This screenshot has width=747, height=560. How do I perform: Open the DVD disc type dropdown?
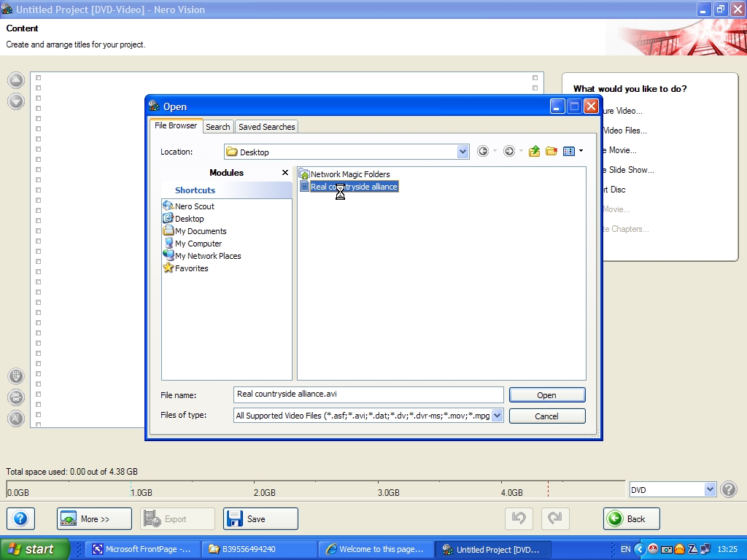coord(710,490)
